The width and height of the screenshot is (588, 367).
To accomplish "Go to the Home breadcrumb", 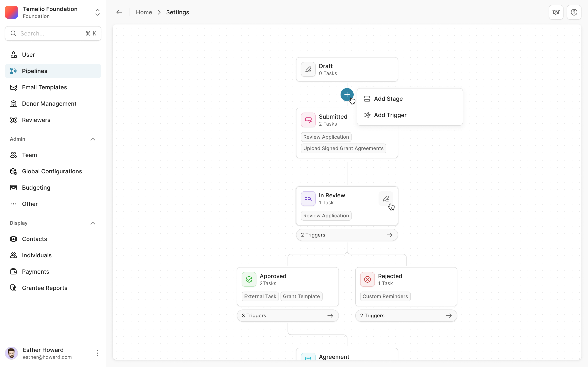I will (x=144, y=12).
